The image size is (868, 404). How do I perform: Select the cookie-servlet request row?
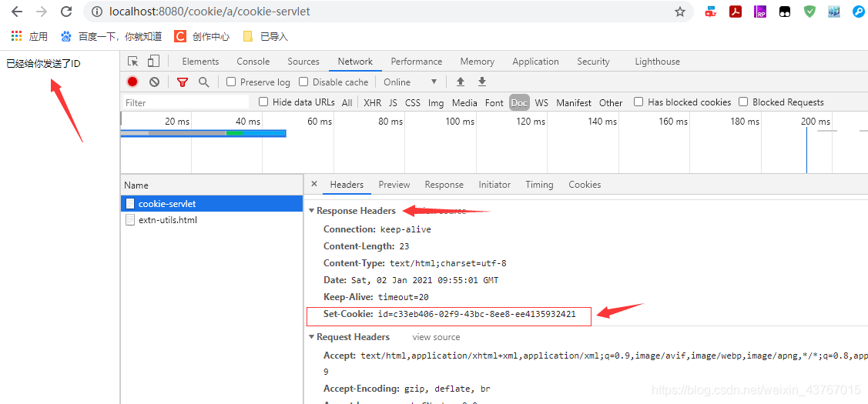[212, 204]
